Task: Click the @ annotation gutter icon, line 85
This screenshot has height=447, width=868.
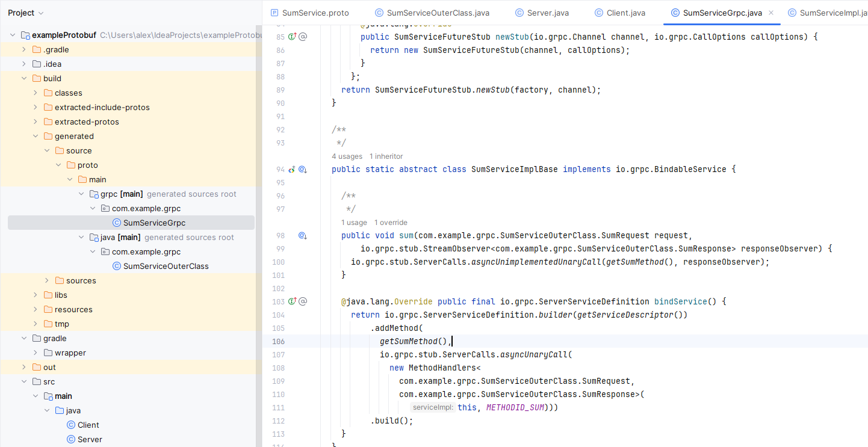Action: (303, 37)
